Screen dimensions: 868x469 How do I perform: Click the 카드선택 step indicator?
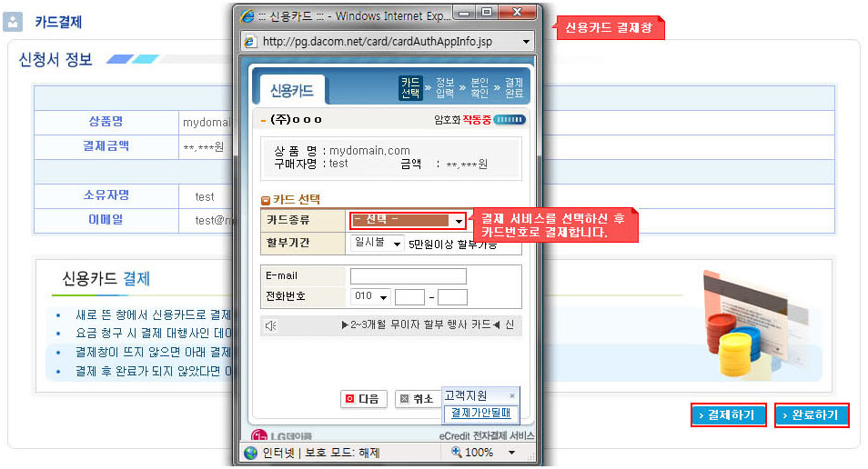click(410, 87)
